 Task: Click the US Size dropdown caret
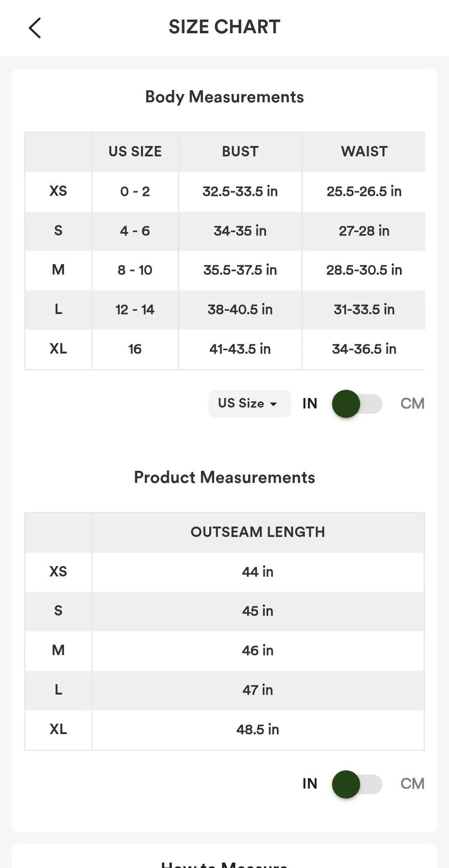pyautogui.click(x=273, y=404)
